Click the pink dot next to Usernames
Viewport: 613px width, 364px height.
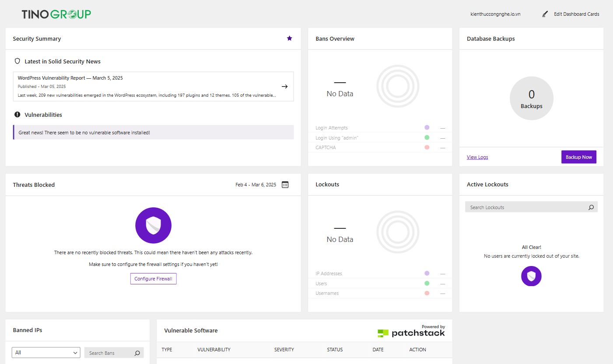tap(427, 293)
